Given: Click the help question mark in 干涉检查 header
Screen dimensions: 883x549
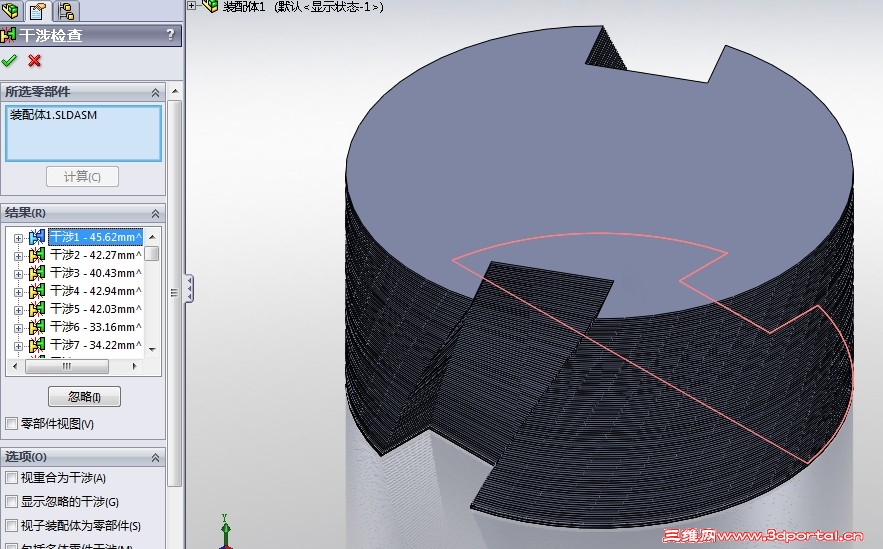Looking at the screenshot, I should pyautogui.click(x=171, y=35).
